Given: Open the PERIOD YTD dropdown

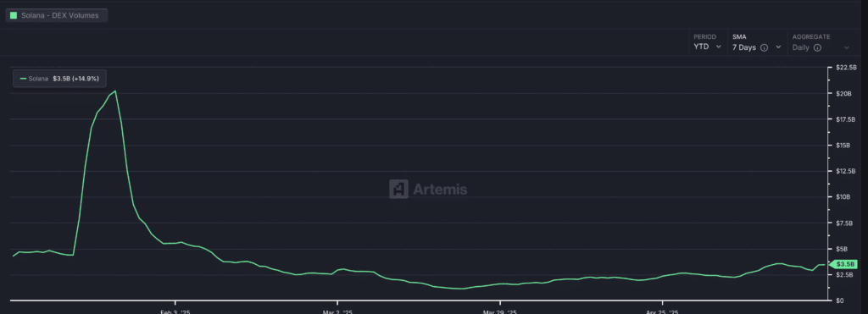Looking at the screenshot, I should tap(708, 42).
